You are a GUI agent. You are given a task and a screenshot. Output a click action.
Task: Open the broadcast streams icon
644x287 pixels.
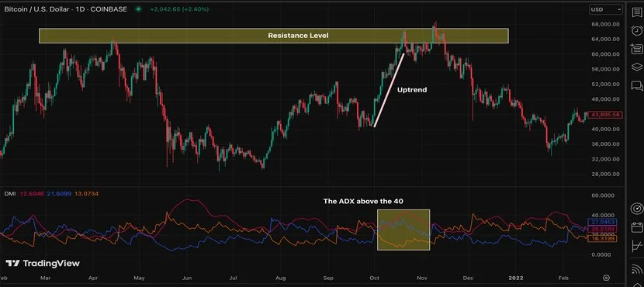click(636, 268)
